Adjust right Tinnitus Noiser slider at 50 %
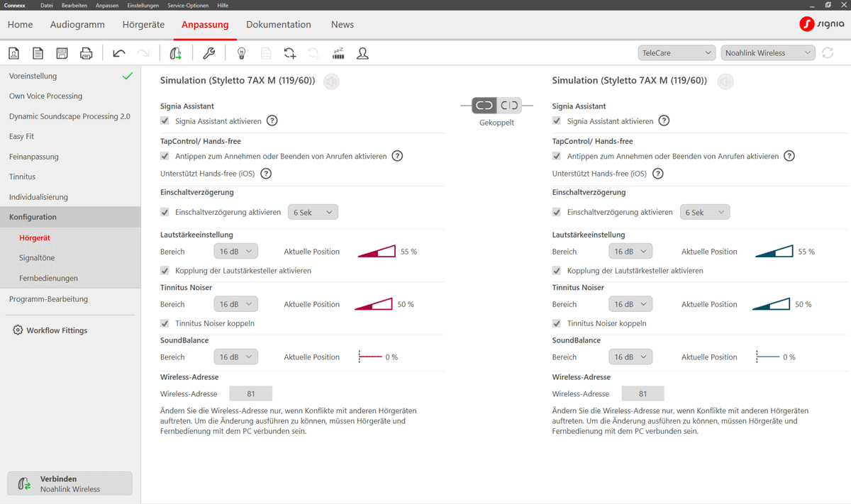This screenshot has width=851, height=504. [x=771, y=304]
